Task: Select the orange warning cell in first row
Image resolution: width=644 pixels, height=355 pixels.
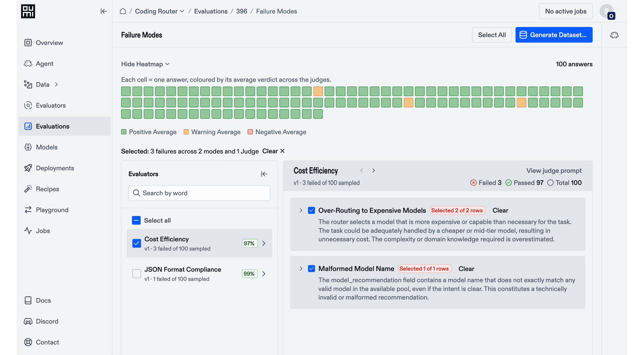Action: pos(318,91)
